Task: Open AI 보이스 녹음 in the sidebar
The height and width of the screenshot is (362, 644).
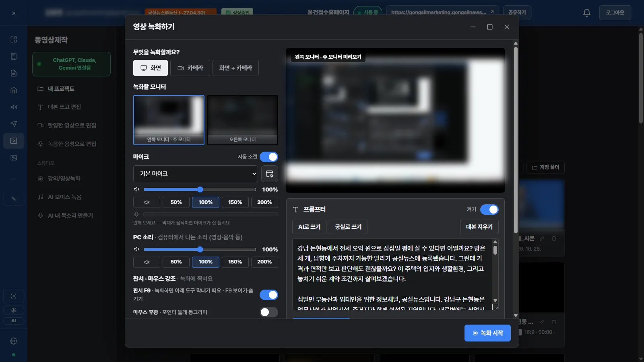Action: click(x=64, y=197)
